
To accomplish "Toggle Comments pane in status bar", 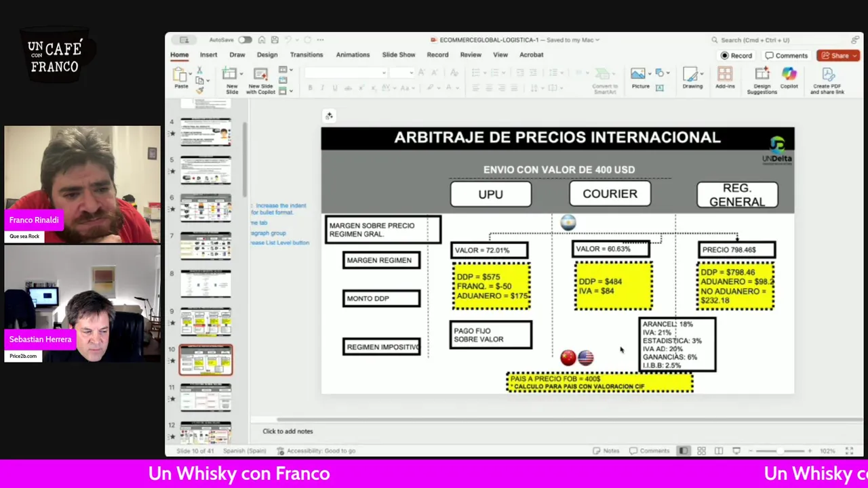I will [650, 451].
